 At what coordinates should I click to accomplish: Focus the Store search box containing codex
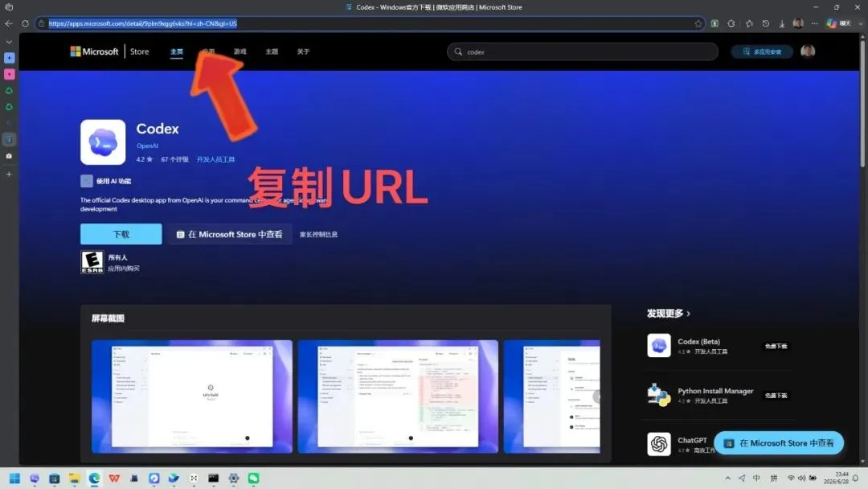pos(583,51)
